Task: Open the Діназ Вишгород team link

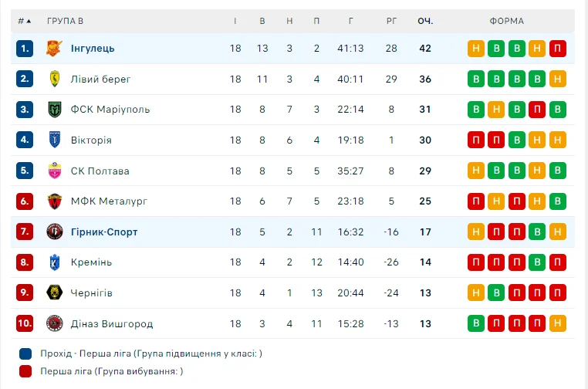Action: point(111,323)
